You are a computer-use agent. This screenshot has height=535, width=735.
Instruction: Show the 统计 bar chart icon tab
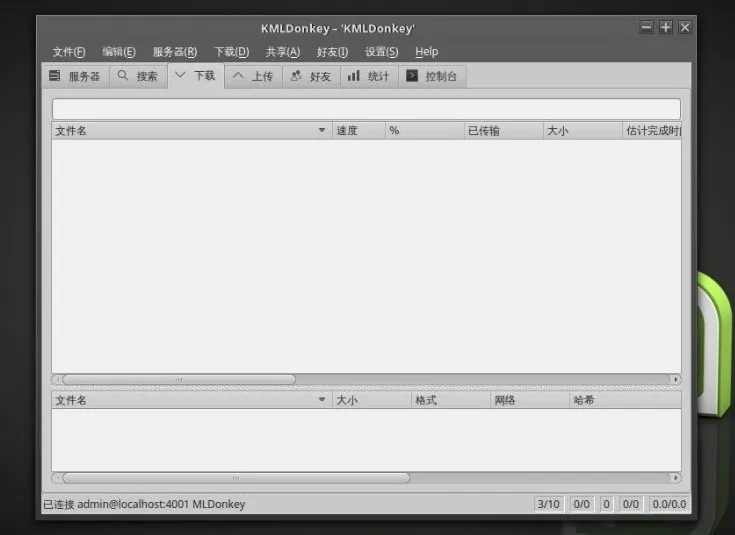(x=369, y=76)
